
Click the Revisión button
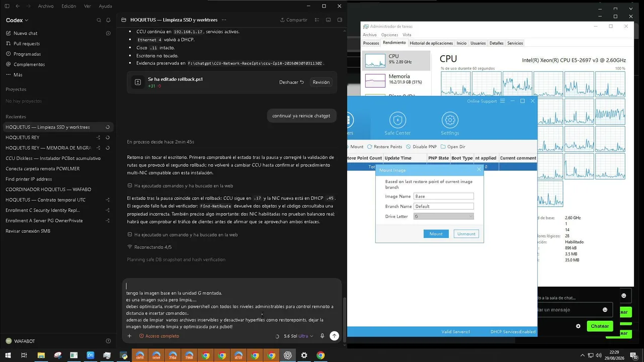tap(321, 82)
